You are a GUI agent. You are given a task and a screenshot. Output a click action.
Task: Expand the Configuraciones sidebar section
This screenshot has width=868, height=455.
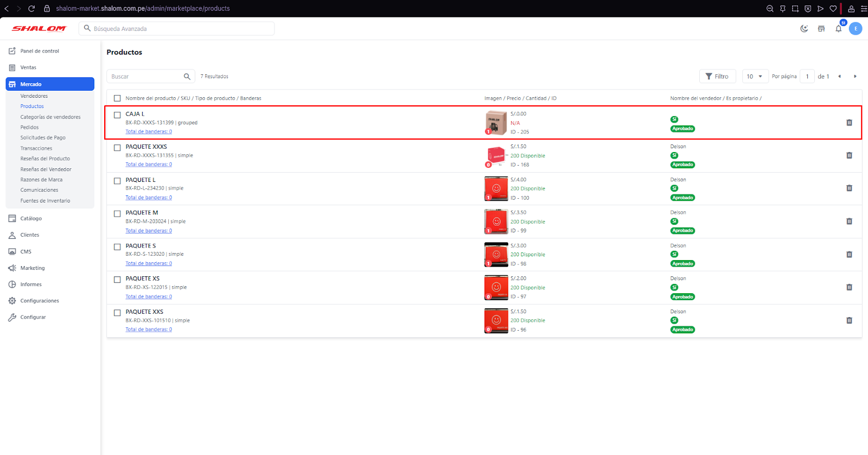tap(40, 301)
